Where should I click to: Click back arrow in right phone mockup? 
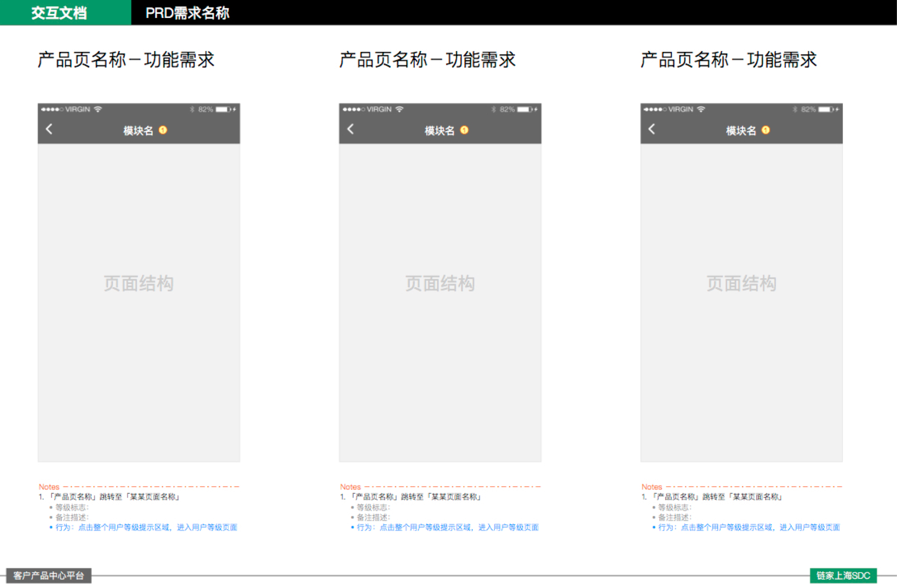click(x=652, y=130)
